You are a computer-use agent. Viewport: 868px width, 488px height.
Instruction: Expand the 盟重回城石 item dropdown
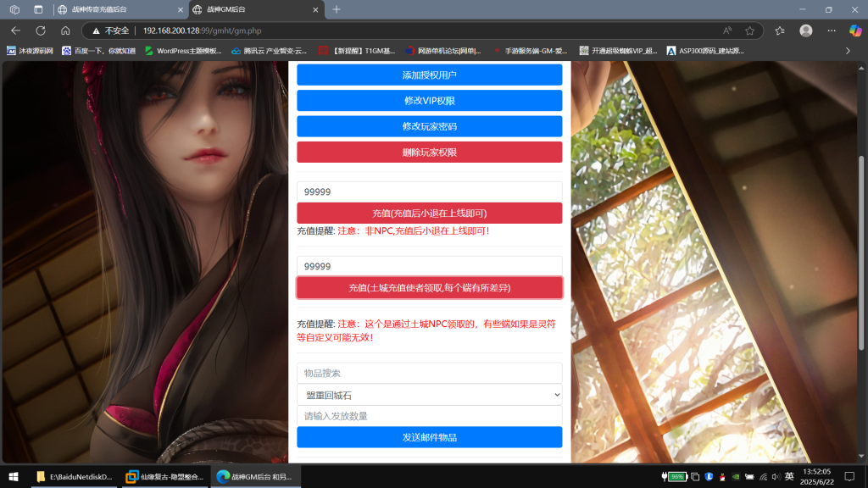pyautogui.click(x=429, y=394)
